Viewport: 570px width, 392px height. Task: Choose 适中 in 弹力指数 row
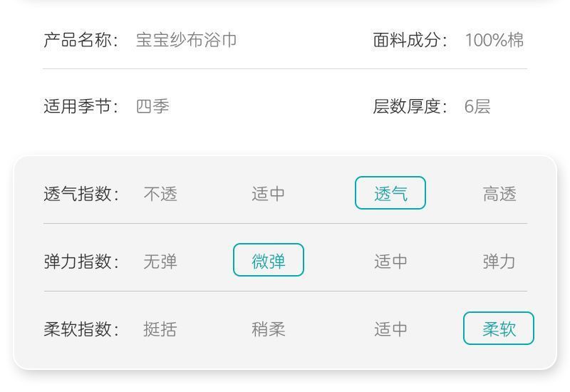[390, 262]
